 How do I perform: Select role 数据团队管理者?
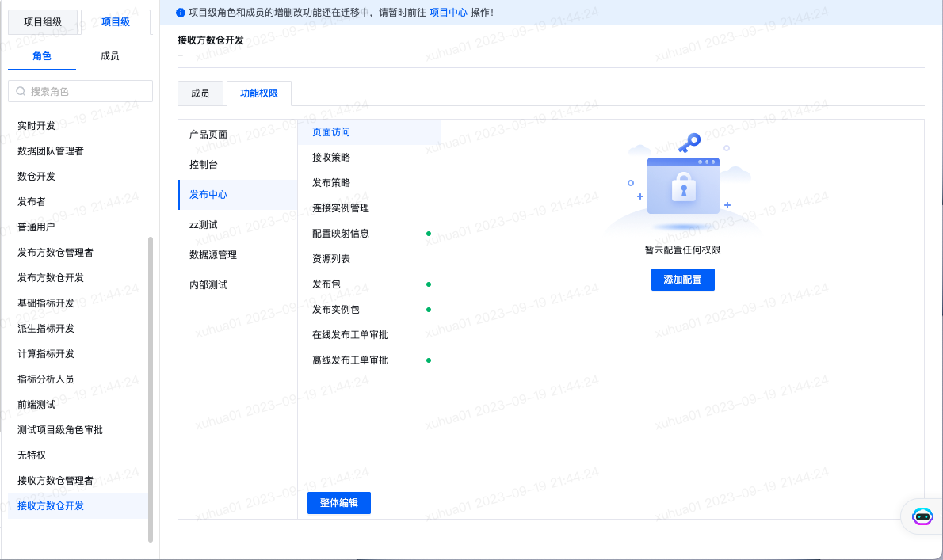point(78,150)
